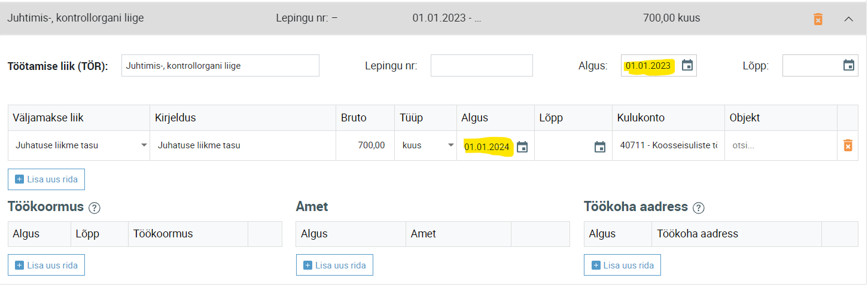Image resolution: width=868 pixels, height=287 pixels.
Task: Open the calendar for the top Lõpp date field
Action: (x=848, y=65)
